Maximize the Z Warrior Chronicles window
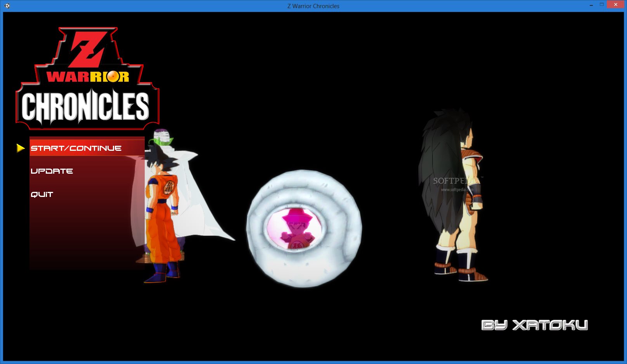 [601, 5]
